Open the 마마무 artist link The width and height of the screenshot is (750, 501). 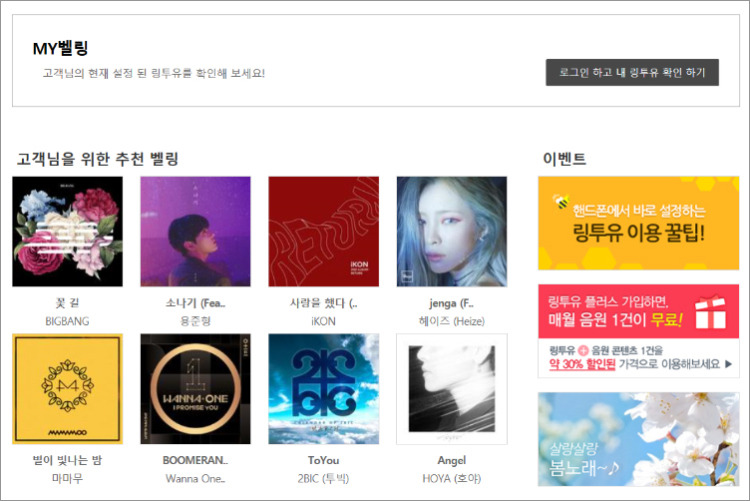coord(67,478)
